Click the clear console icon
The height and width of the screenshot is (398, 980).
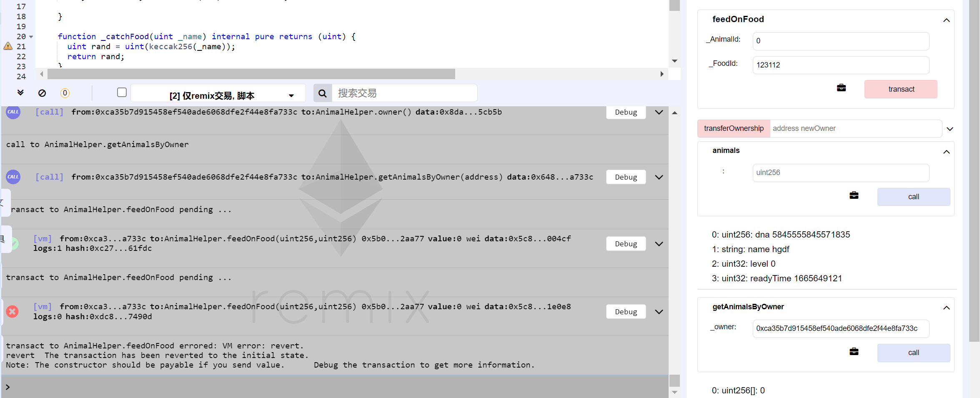pyautogui.click(x=42, y=93)
